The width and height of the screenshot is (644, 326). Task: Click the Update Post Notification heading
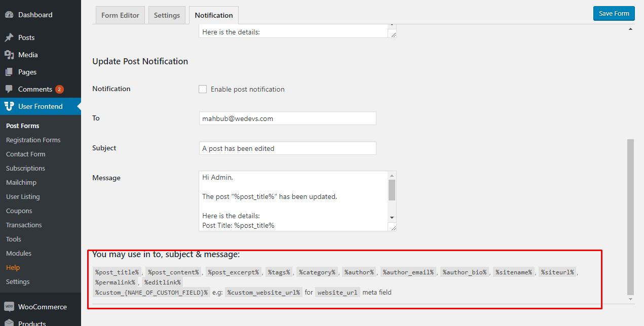140,61
